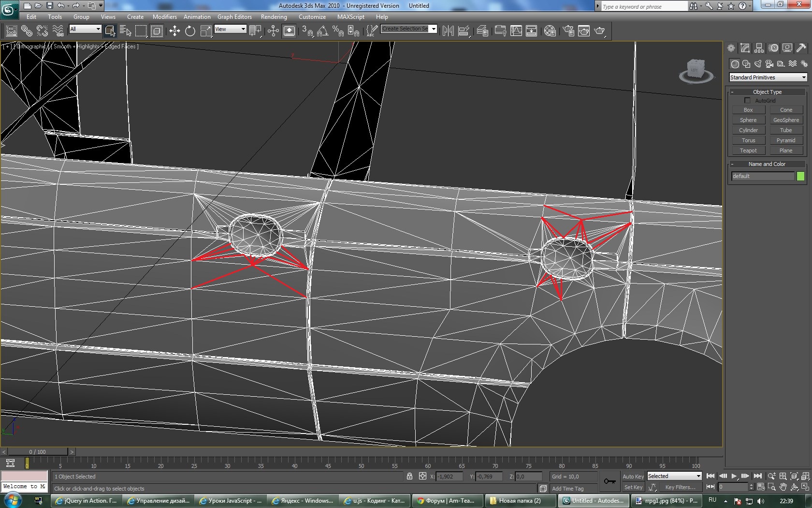812x508 pixels.
Task: Toggle the selection lock padlock
Action: click(x=409, y=477)
